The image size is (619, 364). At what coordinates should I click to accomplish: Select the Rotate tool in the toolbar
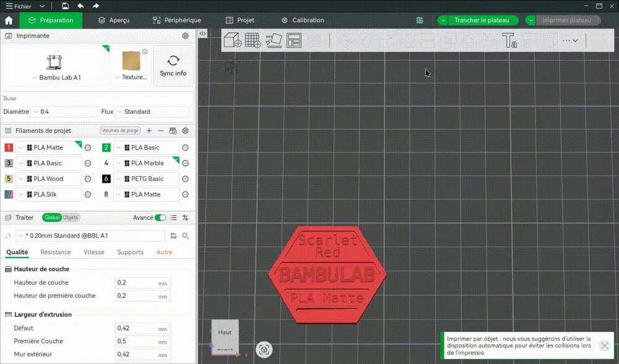coord(366,40)
